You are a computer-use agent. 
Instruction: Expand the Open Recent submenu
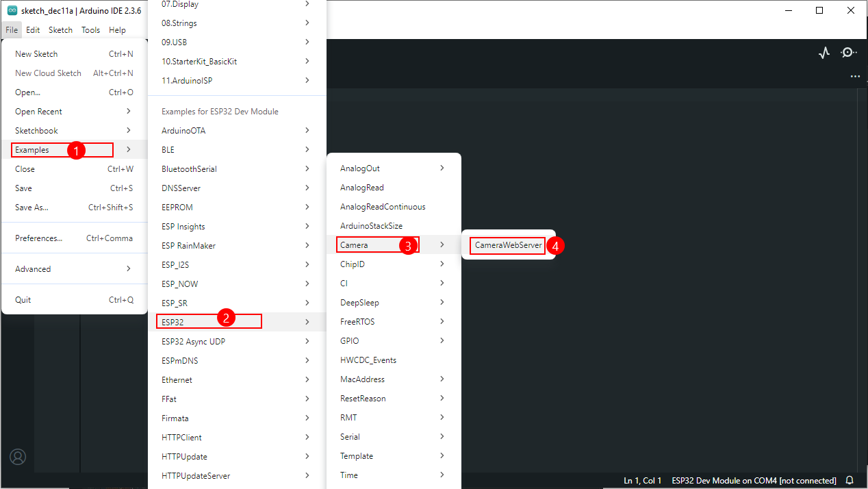[74, 112]
